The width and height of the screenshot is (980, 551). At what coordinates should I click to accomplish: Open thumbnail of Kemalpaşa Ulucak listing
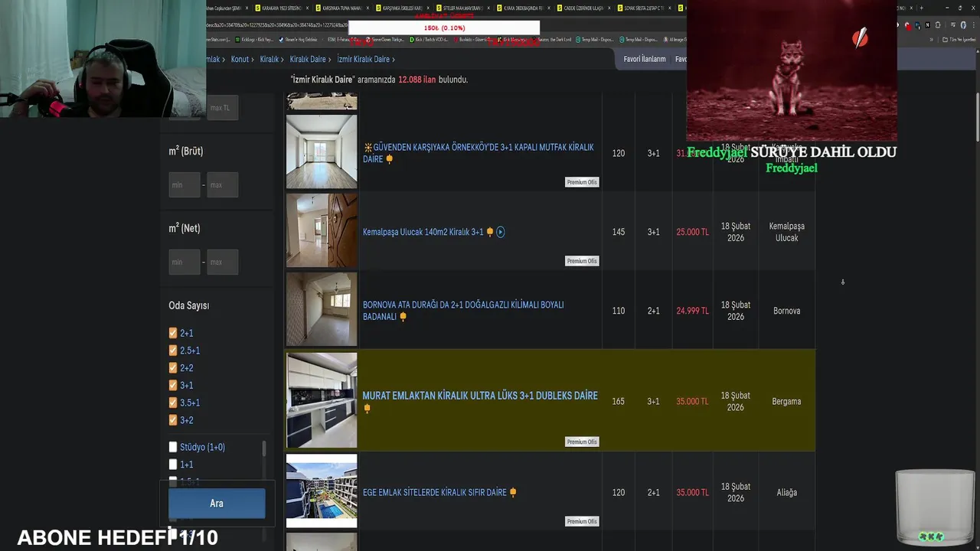point(322,230)
